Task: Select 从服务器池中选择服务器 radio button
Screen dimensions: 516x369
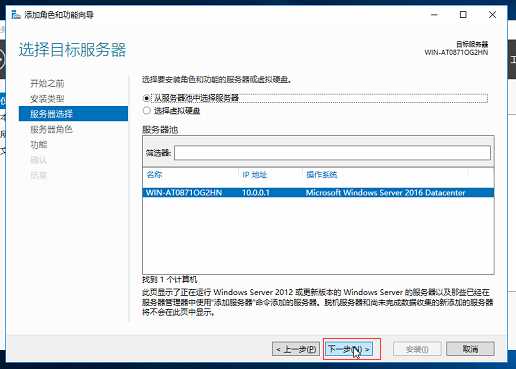Action: click(x=146, y=98)
